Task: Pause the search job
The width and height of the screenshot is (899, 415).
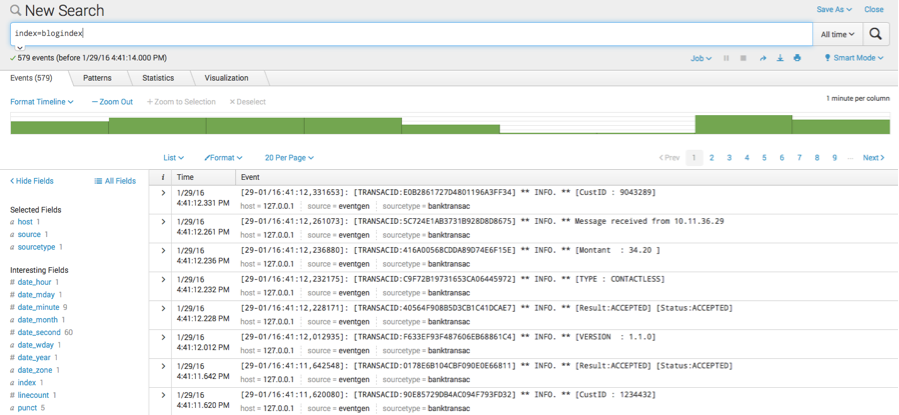Action: click(726, 58)
